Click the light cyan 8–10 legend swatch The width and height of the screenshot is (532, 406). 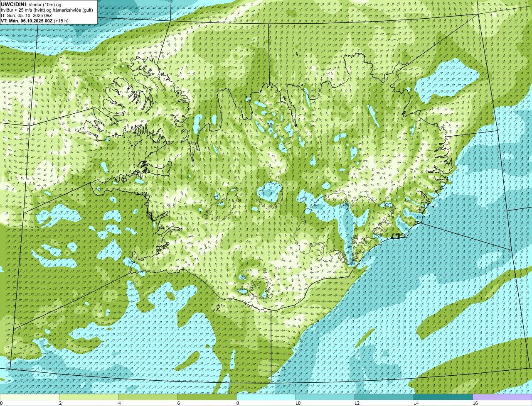click(x=266, y=397)
